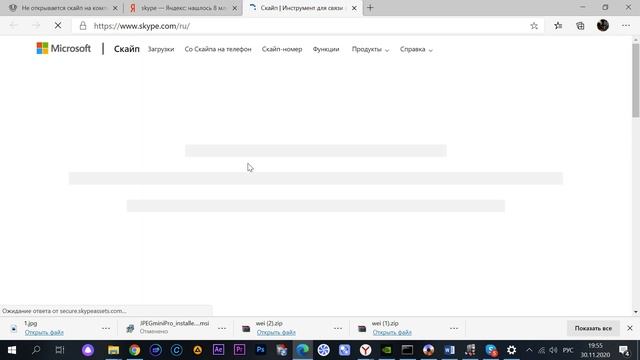
Task: Click the forward navigation arrow
Action: [x=36, y=26]
